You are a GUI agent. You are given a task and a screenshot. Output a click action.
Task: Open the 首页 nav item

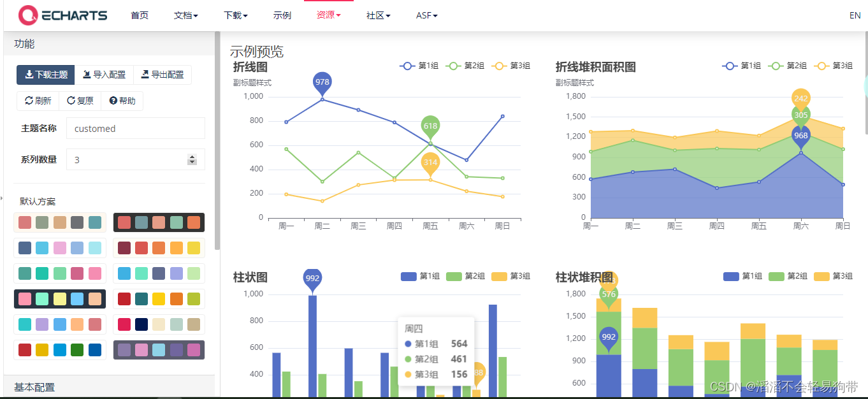[140, 15]
